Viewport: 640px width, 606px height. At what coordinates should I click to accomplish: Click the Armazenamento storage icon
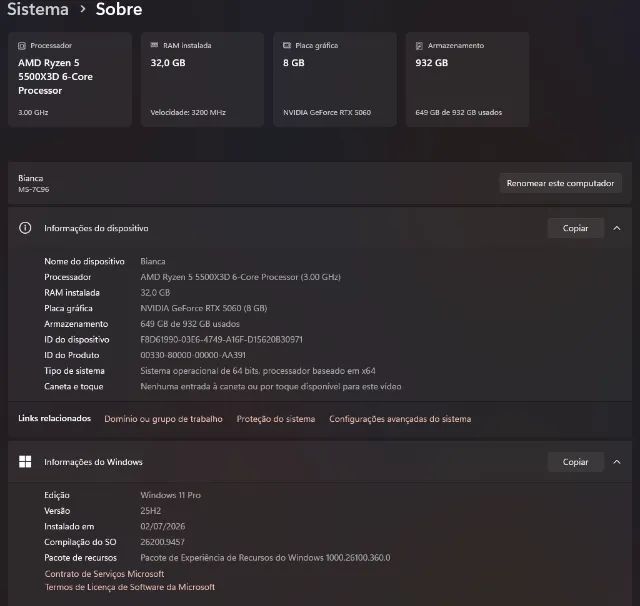point(419,46)
